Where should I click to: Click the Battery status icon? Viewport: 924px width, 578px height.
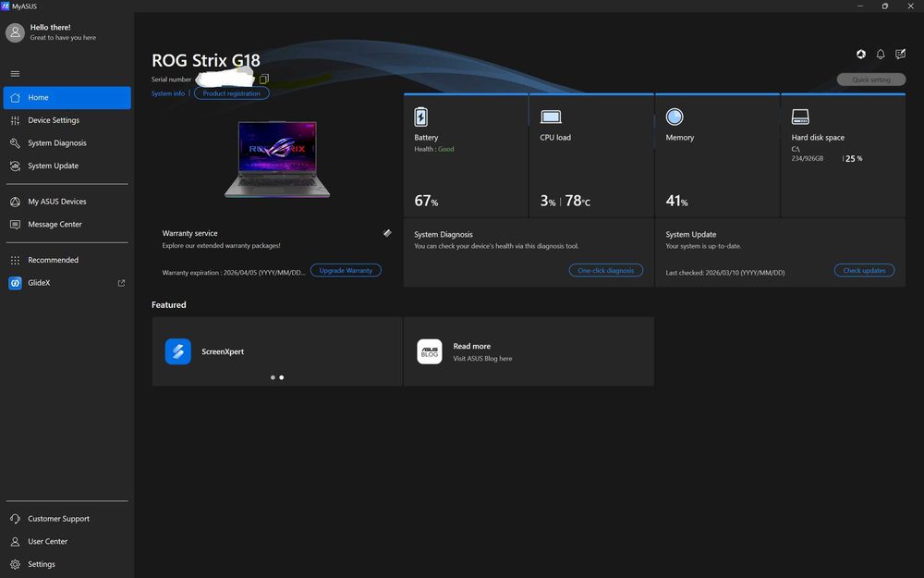tap(420, 117)
